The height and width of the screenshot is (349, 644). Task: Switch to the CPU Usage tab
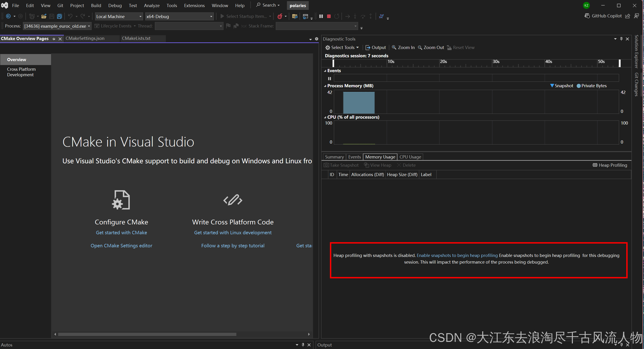410,157
